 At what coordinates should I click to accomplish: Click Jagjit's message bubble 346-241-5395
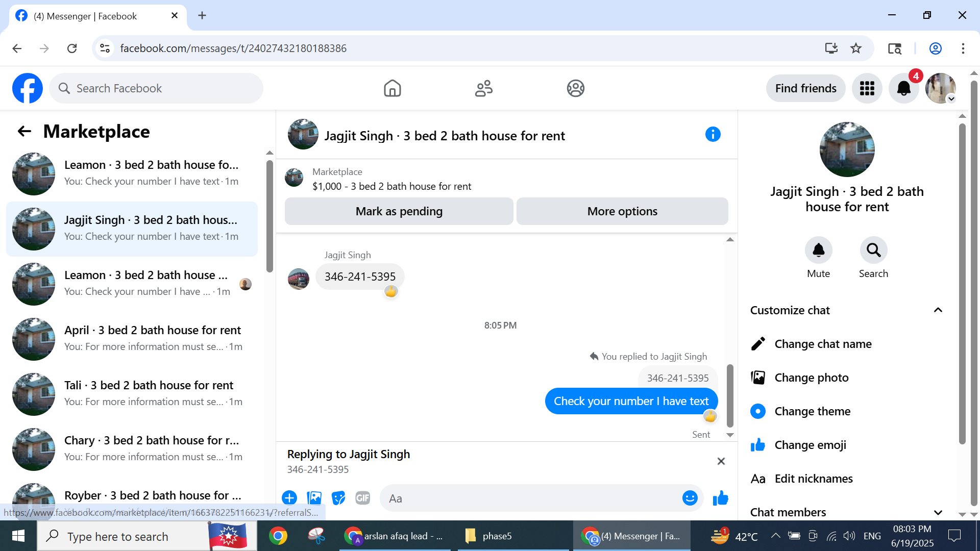(x=360, y=277)
